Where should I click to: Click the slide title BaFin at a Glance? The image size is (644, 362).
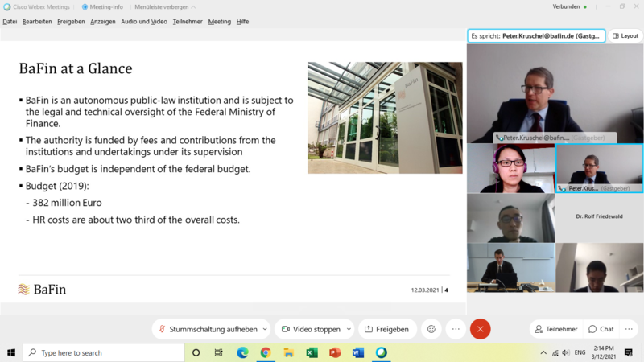(x=76, y=68)
